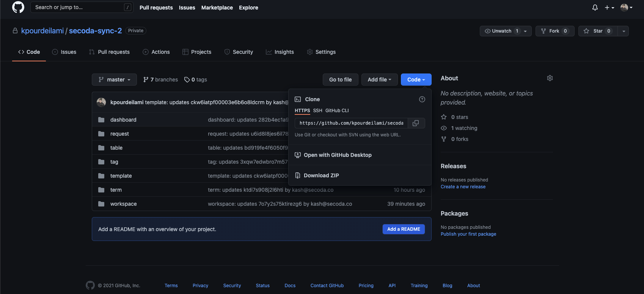The height and width of the screenshot is (294, 644).
Task: Click the GitHub Octocat home logo
Action: point(18,8)
